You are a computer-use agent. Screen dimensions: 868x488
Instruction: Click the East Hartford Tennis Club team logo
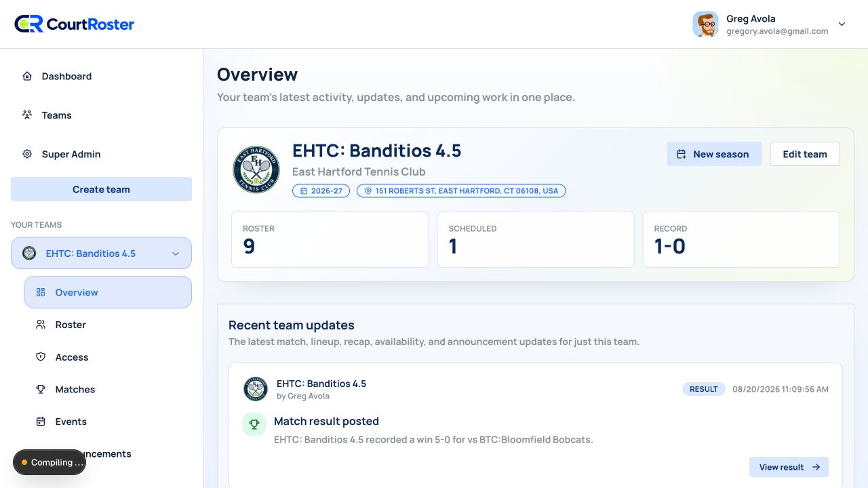tap(256, 169)
